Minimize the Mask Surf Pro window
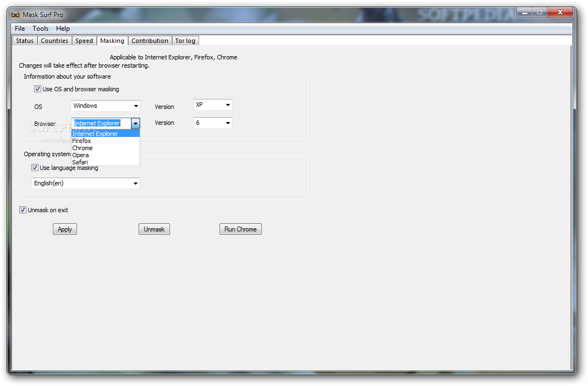This screenshot has height=386, width=588. (525, 13)
